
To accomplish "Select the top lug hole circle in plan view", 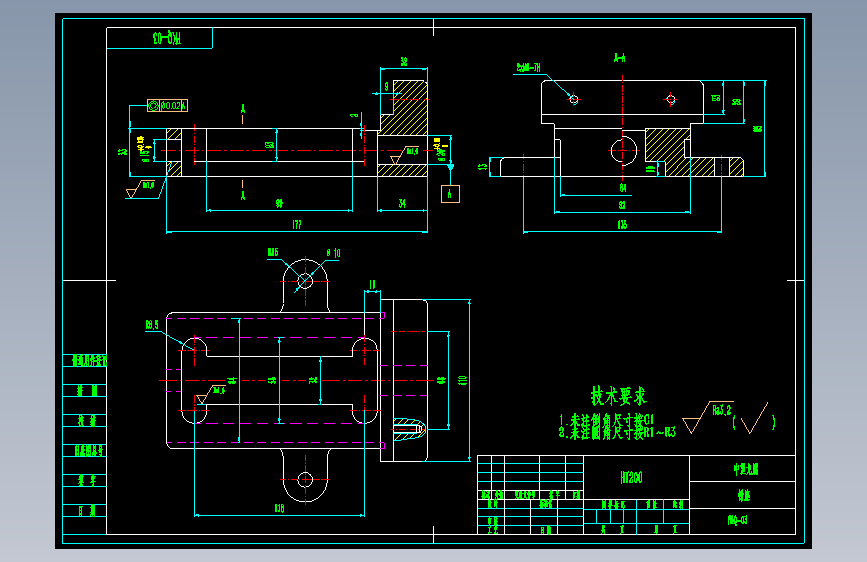I will tap(305, 280).
